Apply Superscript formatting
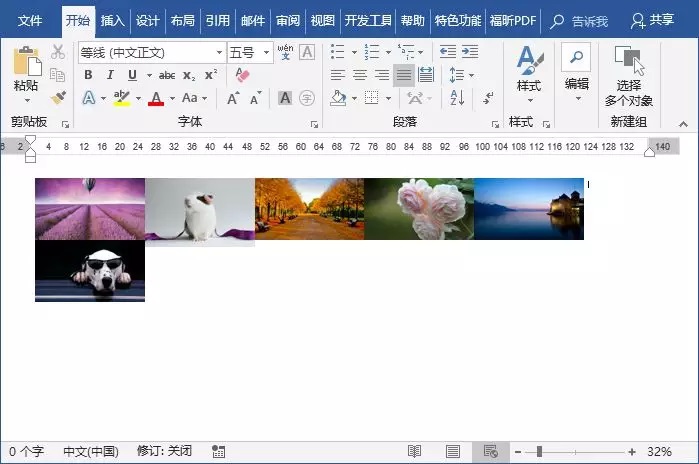The image size is (699, 464). click(210, 74)
